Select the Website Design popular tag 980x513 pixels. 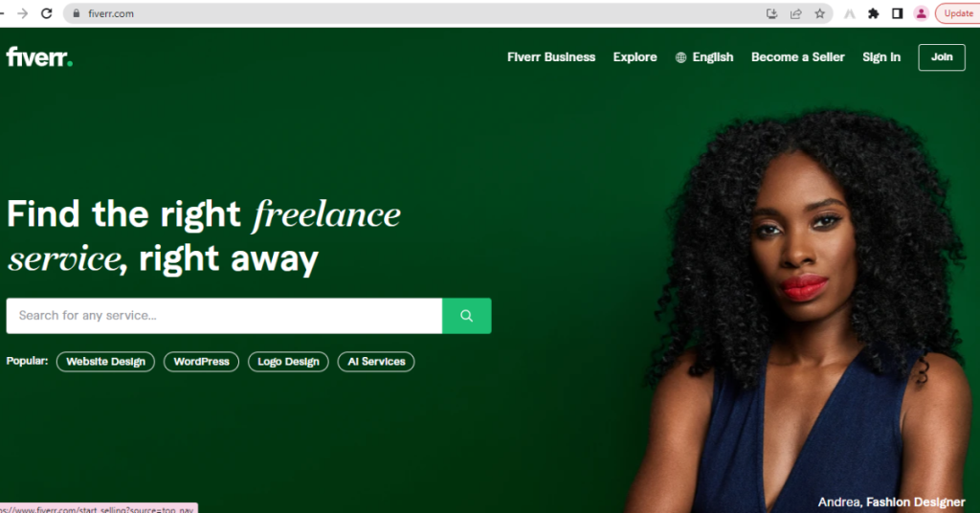click(105, 362)
